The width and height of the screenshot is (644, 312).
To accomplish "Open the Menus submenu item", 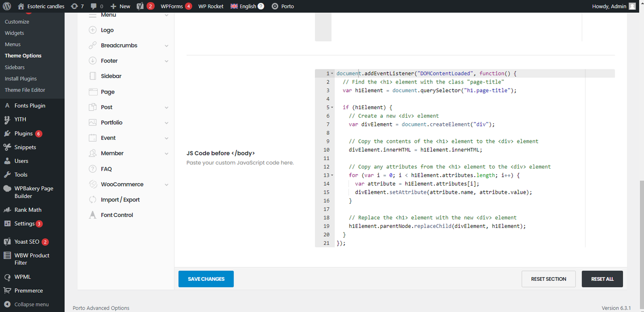I will click(x=13, y=44).
